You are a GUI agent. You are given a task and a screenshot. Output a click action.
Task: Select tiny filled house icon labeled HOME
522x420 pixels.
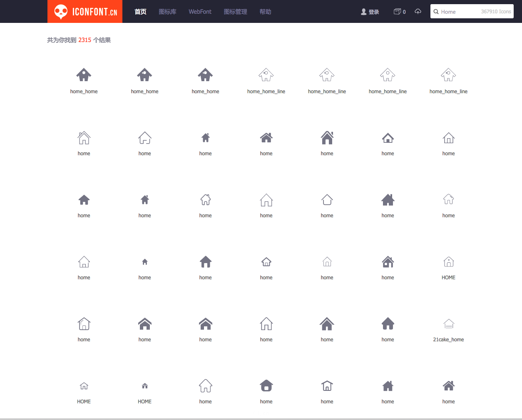pyautogui.click(x=144, y=386)
